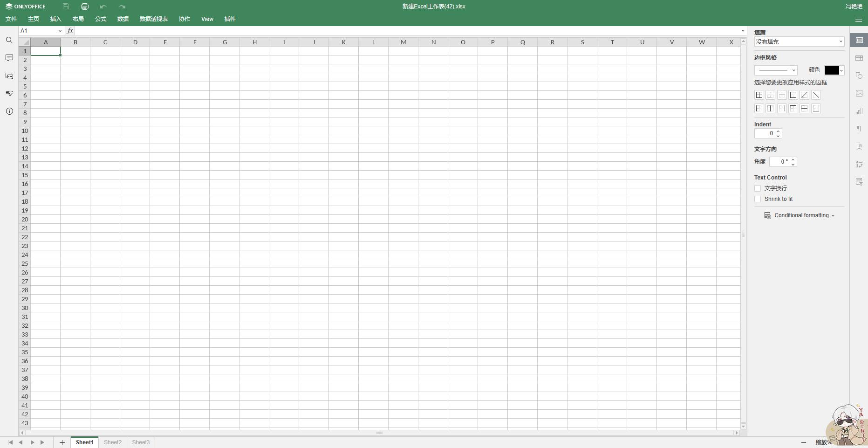This screenshot has height=448, width=868.
Task: Apply diagonal down border
Action: click(816, 95)
